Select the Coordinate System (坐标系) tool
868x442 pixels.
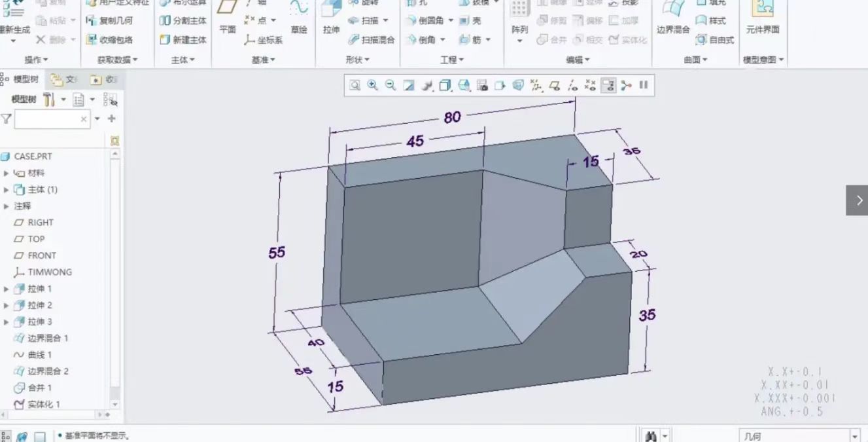click(263, 40)
